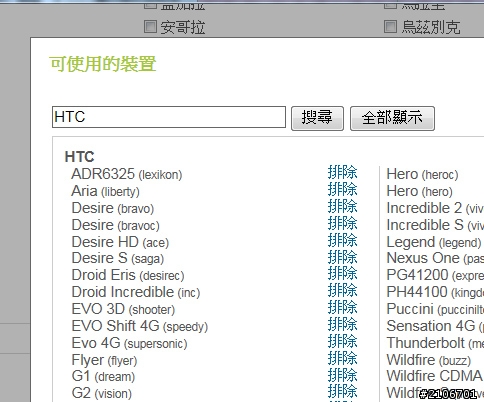Exclude EVO Shift 4G (speedy) via 排除 link
Viewport: 484px width, 402px height.
point(342,324)
